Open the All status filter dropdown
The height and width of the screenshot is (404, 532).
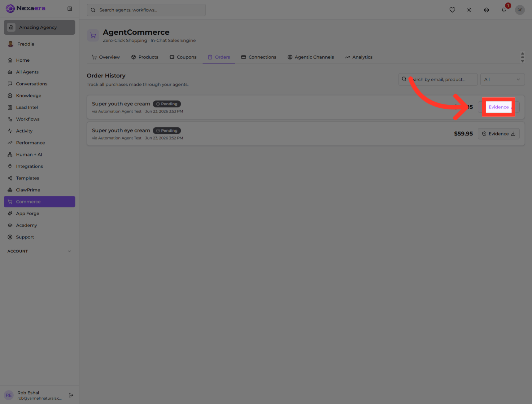pos(502,79)
